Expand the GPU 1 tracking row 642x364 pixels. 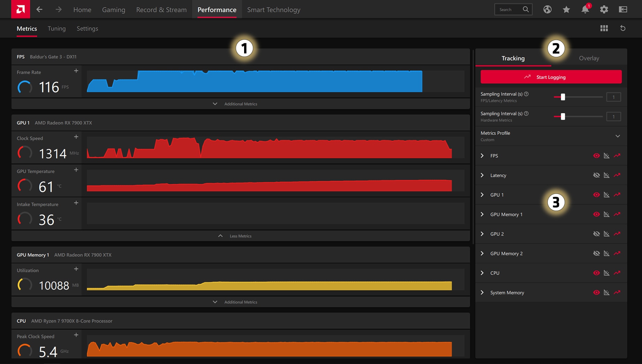[x=482, y=195]
